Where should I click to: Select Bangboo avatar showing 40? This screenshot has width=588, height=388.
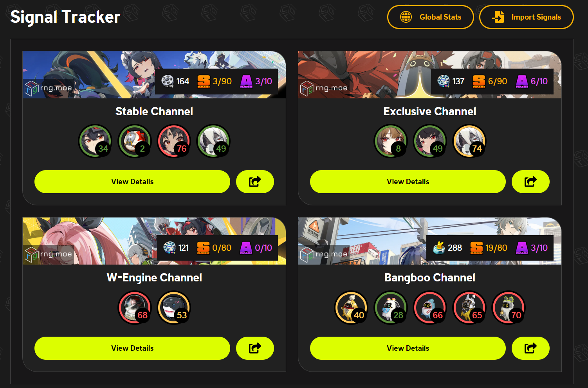[351, 308]
